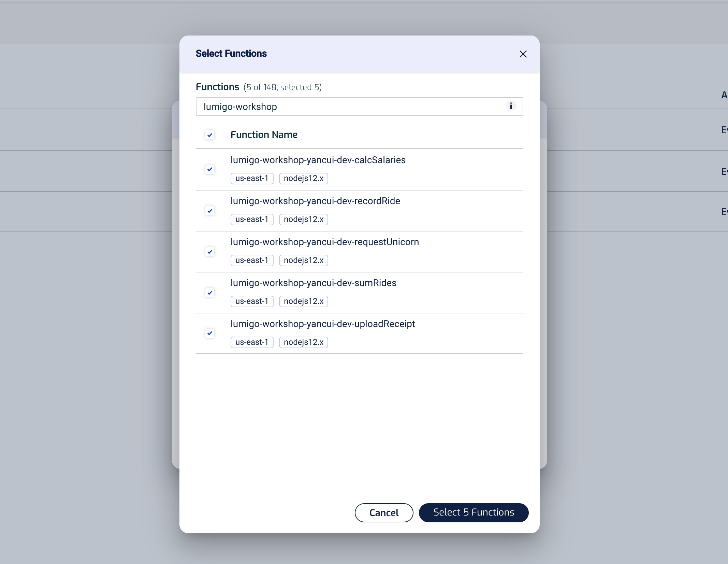
Task: Click the lumigo-workshop search input field
Action: (359, 107)
